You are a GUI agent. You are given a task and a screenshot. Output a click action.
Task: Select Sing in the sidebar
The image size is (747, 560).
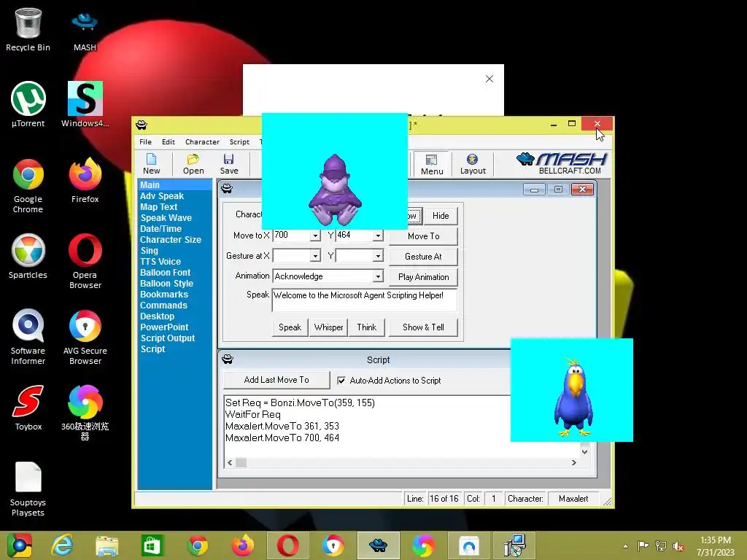click(x=175, y=251)
